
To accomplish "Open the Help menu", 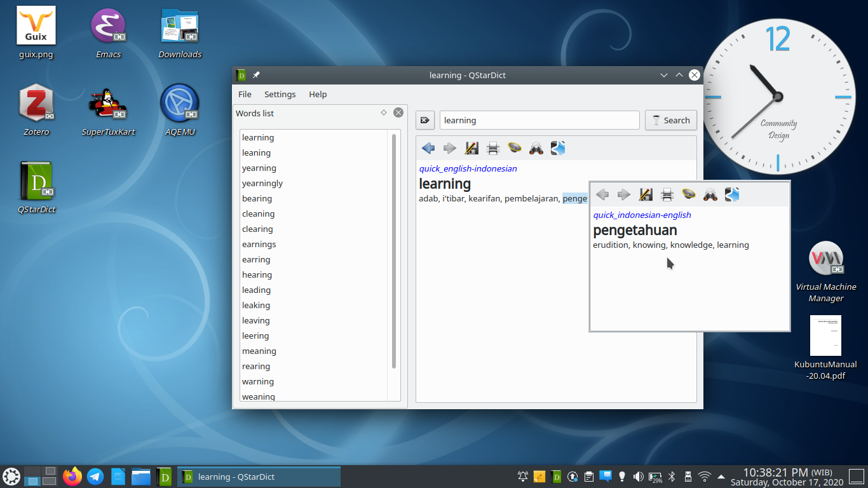I will pos(318,94).
